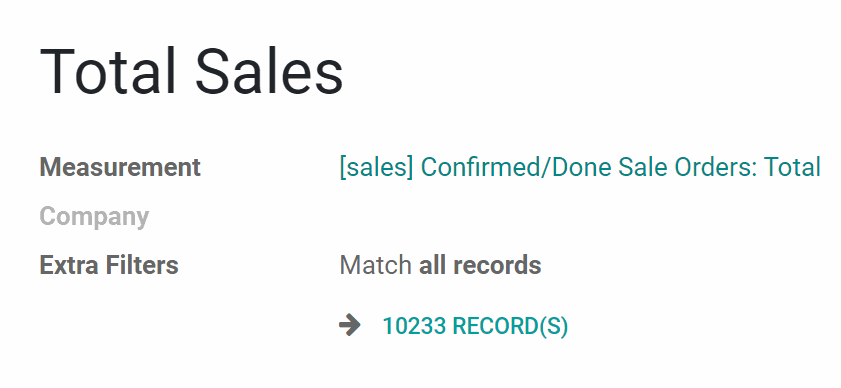This screenshot has height=388, width=841.
Task: Open the 10233 RECORD(S) link
Action: click(475, 326)
